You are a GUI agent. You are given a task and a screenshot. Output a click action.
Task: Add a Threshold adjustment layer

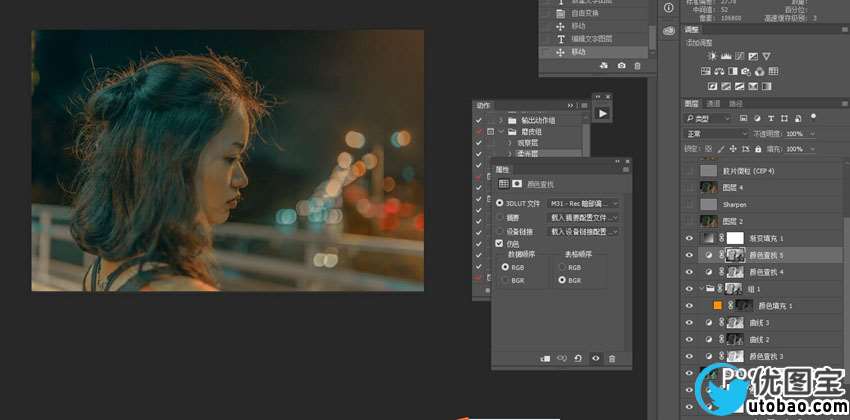point(739,87)
